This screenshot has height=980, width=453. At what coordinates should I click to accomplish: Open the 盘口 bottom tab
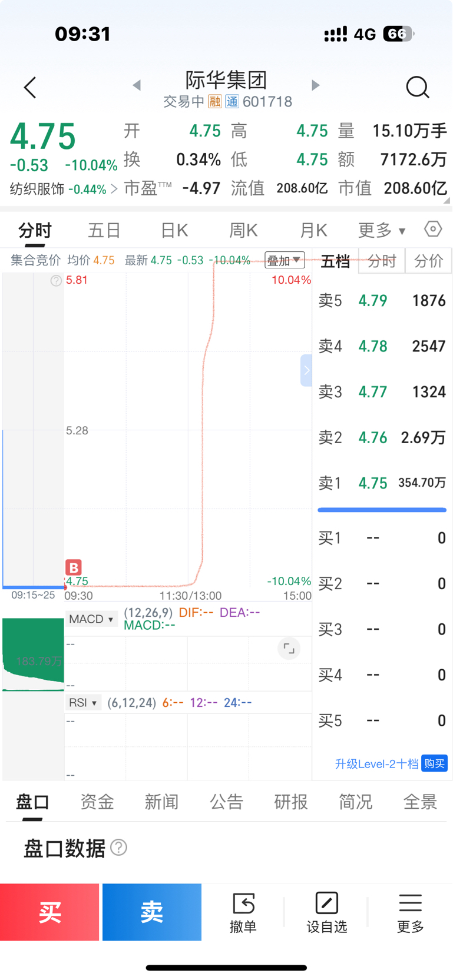tap(32, 802)
